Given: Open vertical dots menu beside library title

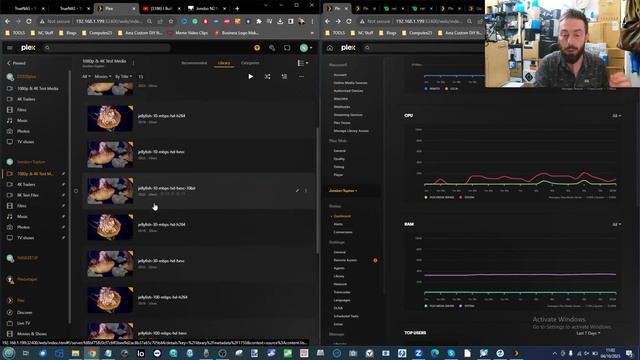Looking at the screenshot, I should click(133, 63).
